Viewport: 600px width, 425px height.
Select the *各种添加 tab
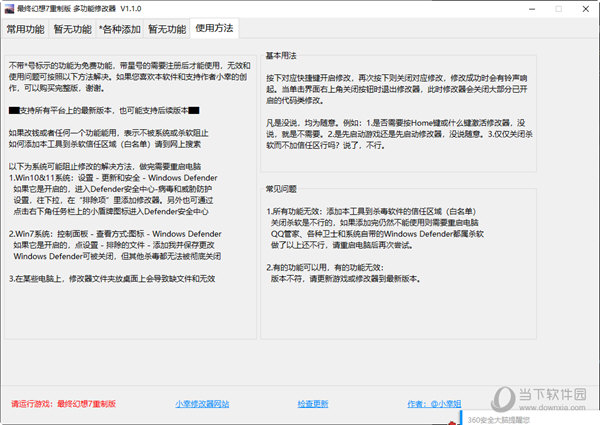coord(120,29)
